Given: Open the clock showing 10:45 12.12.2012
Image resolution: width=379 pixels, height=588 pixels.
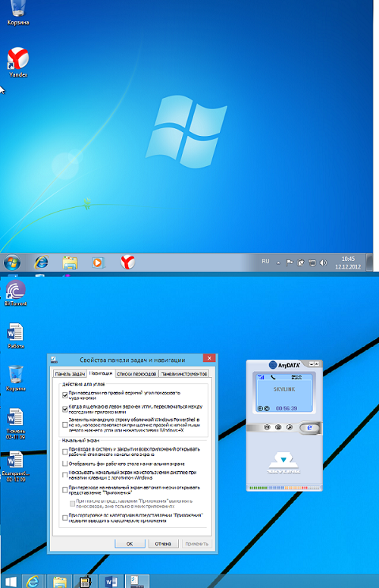Looking at the screenshot, I should pyautogui.click(x=348, y=263).
